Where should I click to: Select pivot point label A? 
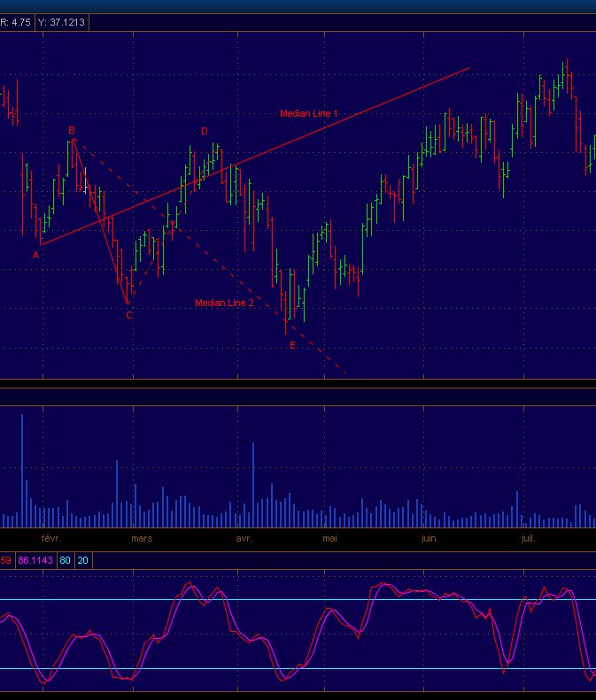pyautogui.click(x=35, y=256)
